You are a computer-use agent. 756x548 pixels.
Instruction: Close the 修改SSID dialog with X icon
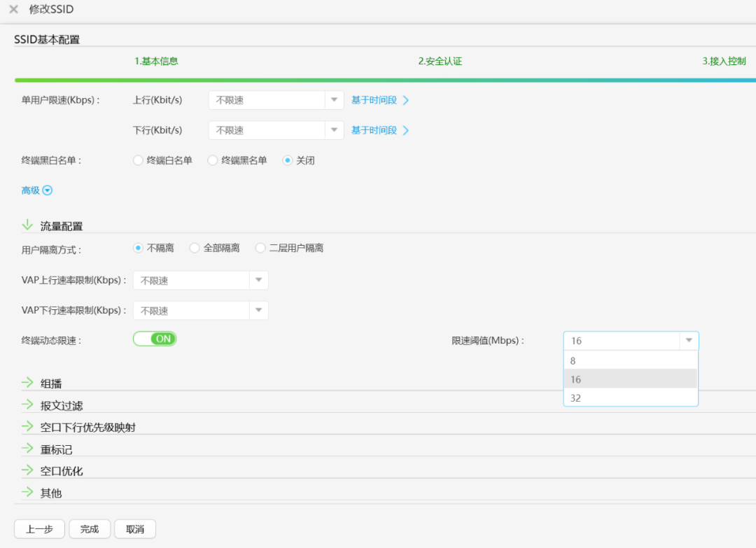[13, 10]
